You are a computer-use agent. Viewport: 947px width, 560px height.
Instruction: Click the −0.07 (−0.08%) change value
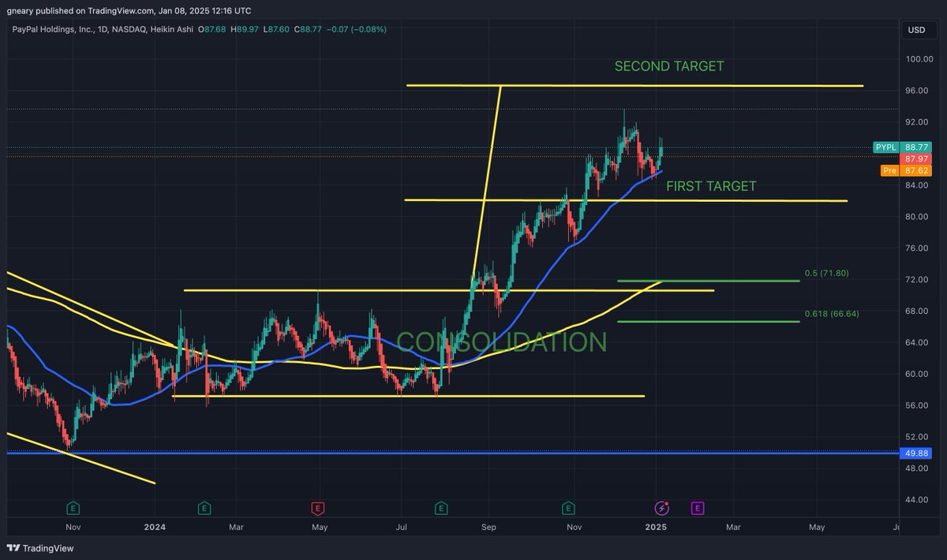point(357,29)
